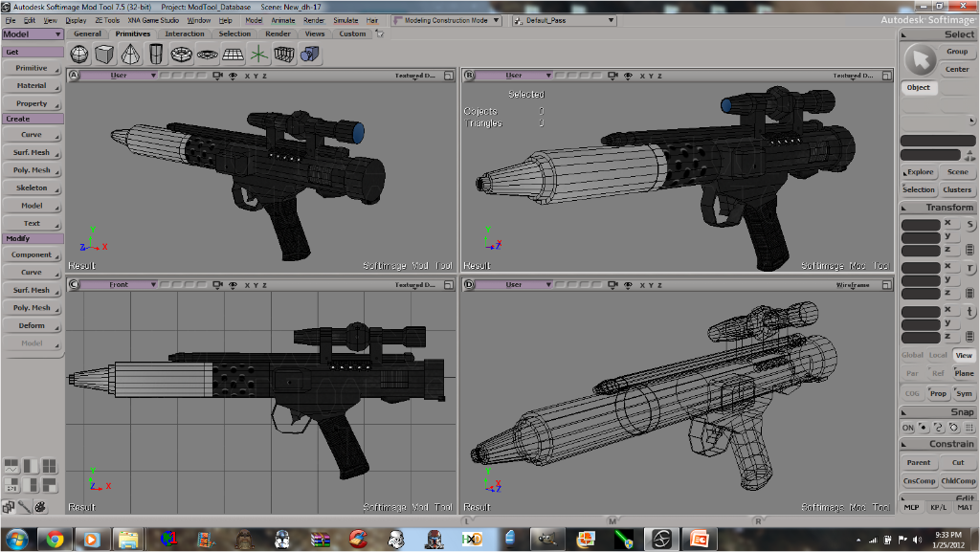This screenshot has height=552, width=980.
Task: Open the File menu
Action: (x=10, y=21)
